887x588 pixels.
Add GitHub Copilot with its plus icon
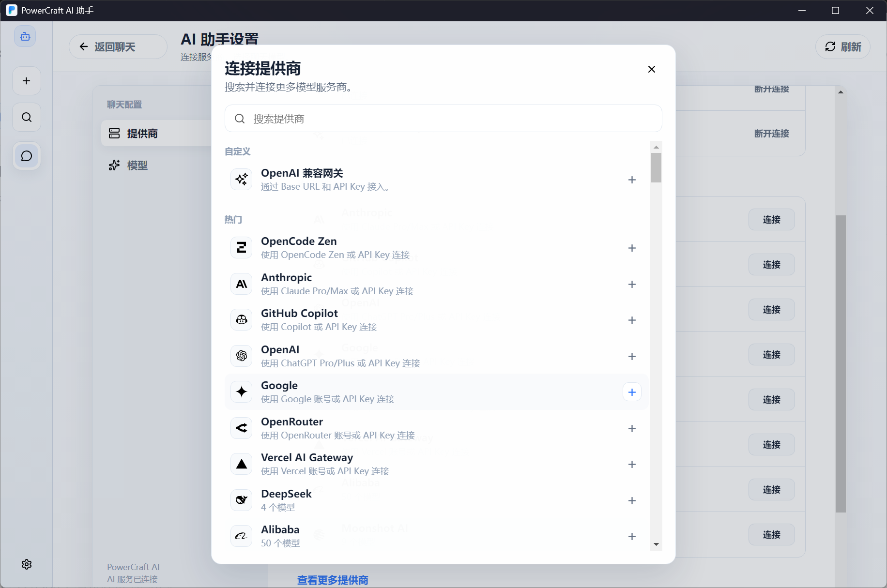632,320
